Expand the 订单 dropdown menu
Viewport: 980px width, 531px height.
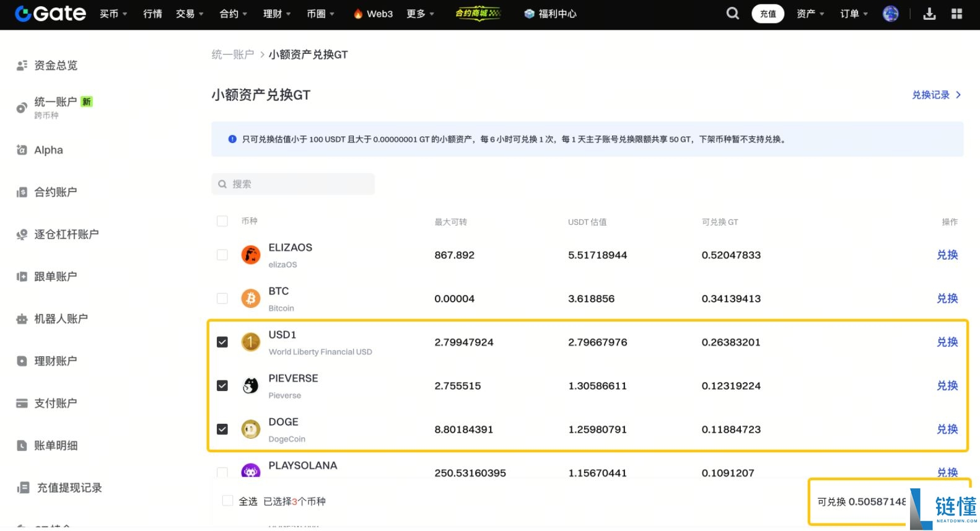click(x=854, y=14)
